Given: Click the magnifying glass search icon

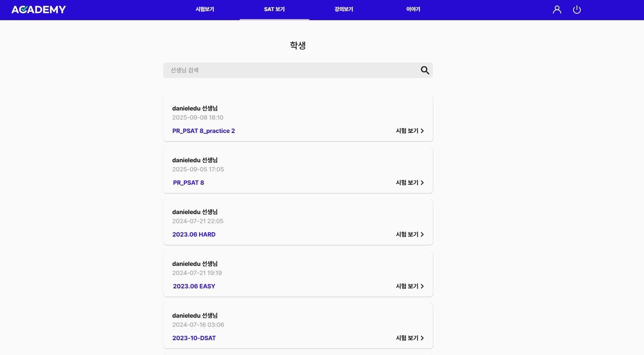Looking at the screenshot, I should (x=425, y=70).
